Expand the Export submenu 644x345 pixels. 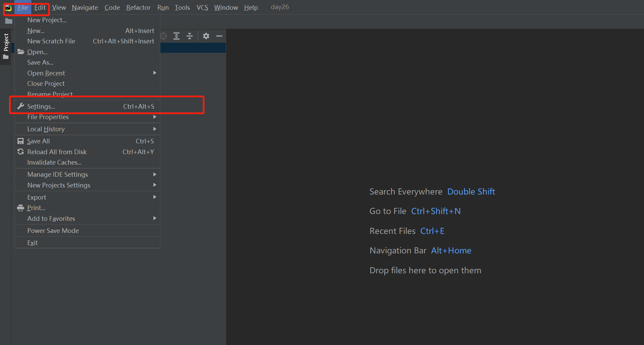click(x=37, y=197)
